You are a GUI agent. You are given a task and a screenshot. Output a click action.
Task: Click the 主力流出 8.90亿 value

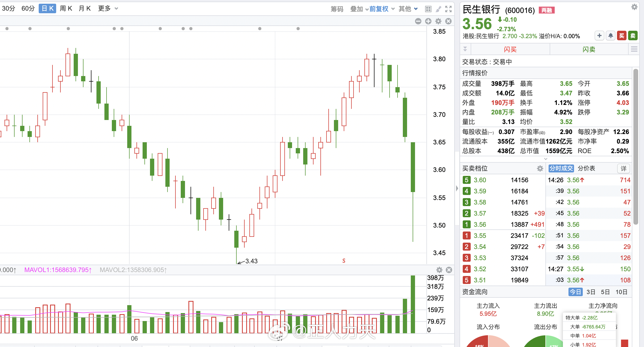[x=545, y=314]
